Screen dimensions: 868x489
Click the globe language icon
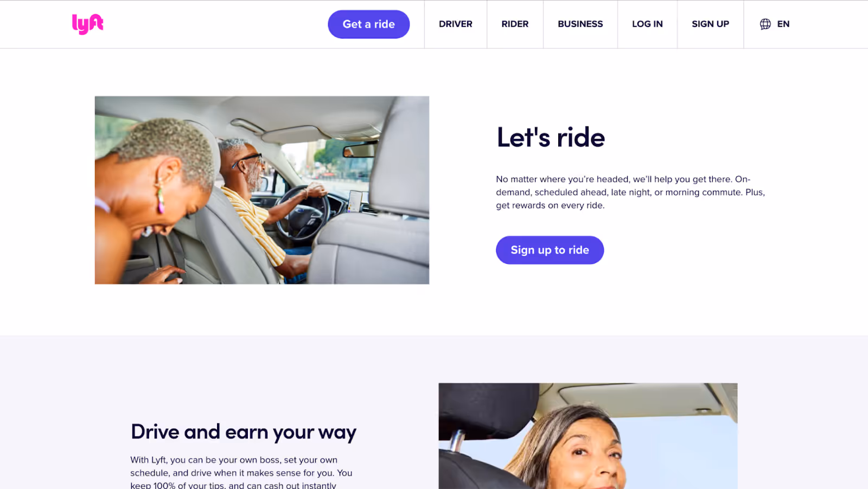pyautogui.click(x=765, y=24)
